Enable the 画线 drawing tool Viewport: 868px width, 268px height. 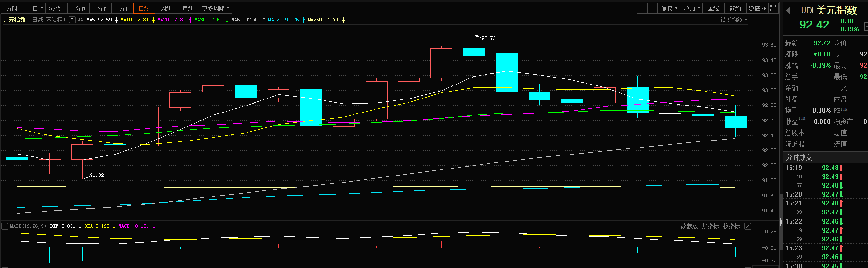click(x=713, y=8)
